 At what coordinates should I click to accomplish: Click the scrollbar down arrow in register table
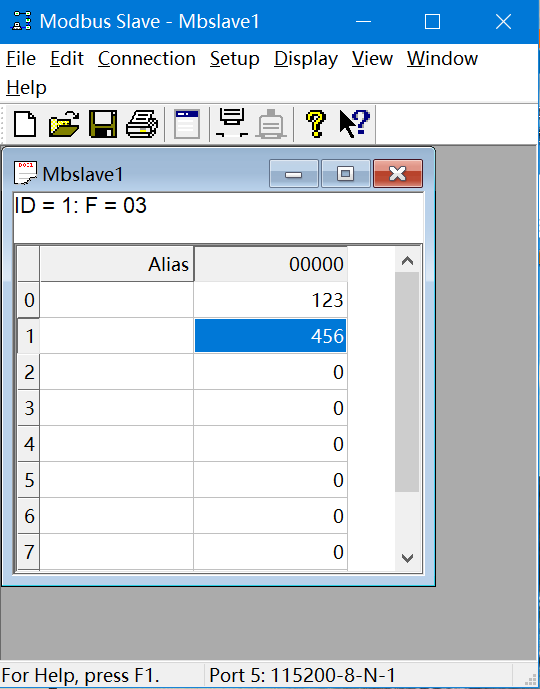pos(407,558)
